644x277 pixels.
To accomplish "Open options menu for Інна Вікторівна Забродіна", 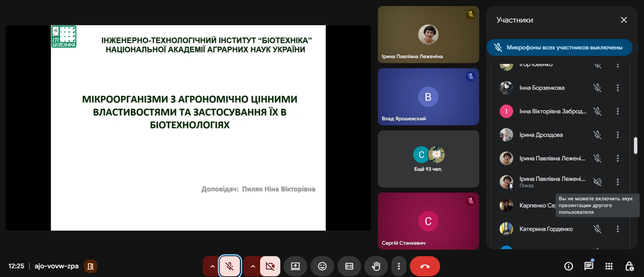I will click(x=617, y=111).
